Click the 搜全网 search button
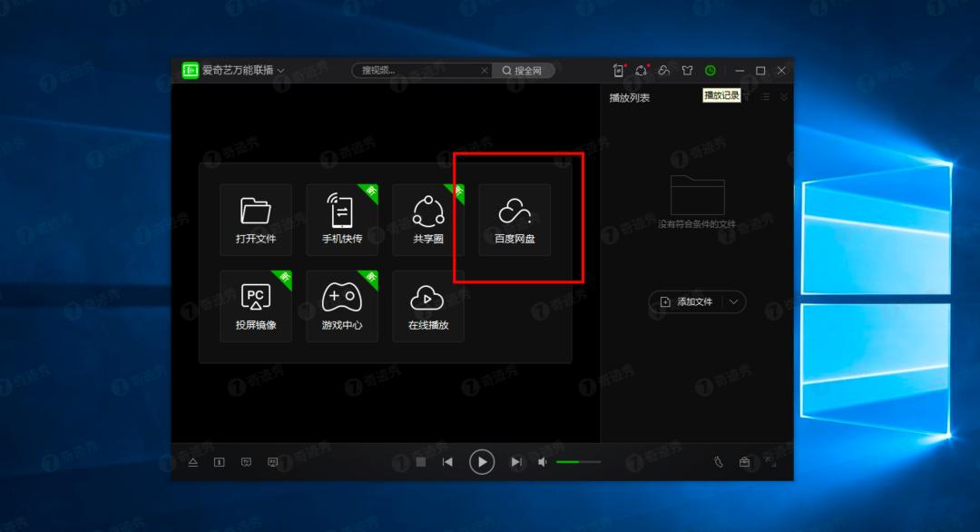This screenshot has height=532, width=980. coord(523,71)
